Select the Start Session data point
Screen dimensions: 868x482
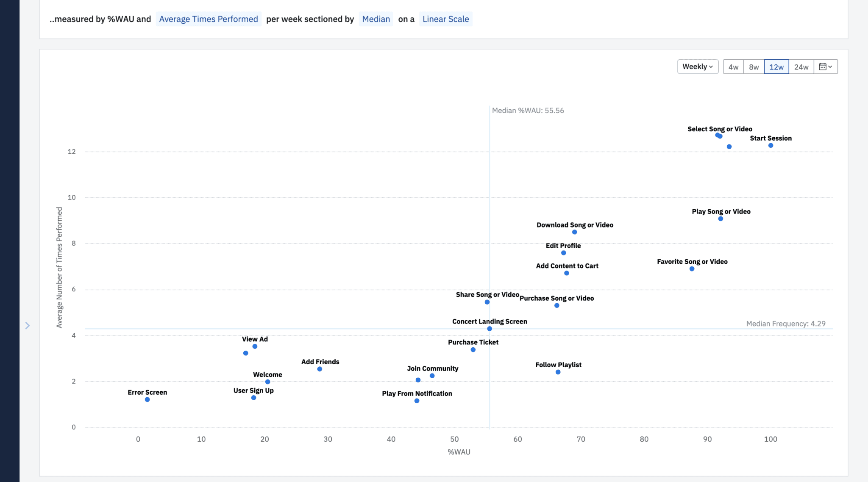(x=770, y=146)
